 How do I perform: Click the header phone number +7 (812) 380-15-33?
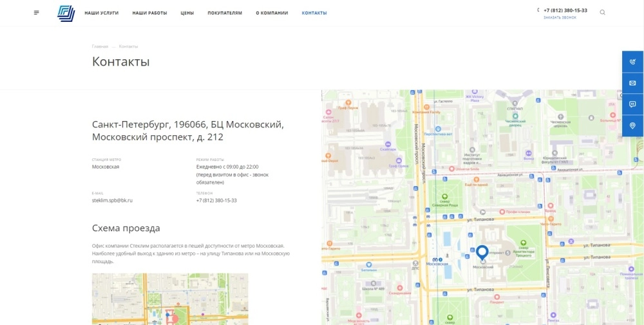pyautogui.click(x=565, y=10)
